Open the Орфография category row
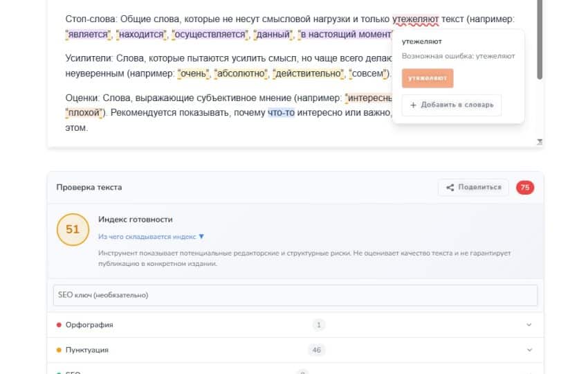The width and height of the screenshot is (588, 374). click(x=295, y=325)
